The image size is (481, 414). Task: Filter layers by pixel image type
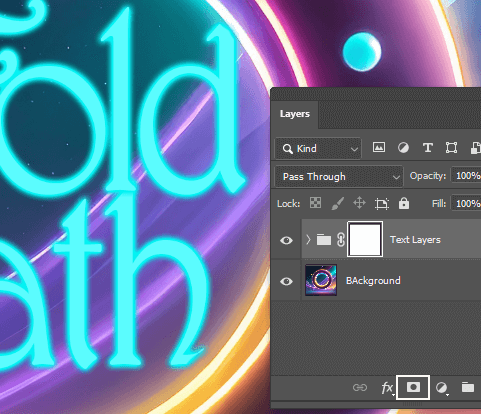click(379, 147)
